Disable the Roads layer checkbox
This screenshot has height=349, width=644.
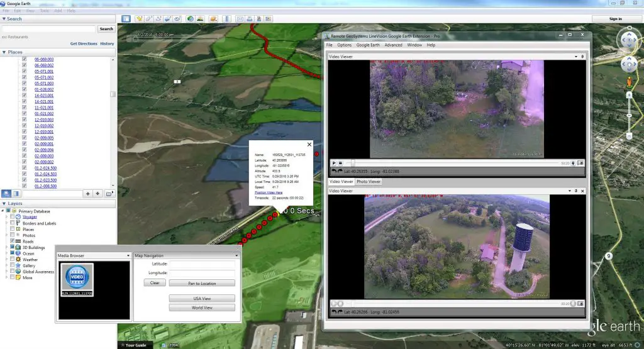point(13,241)
